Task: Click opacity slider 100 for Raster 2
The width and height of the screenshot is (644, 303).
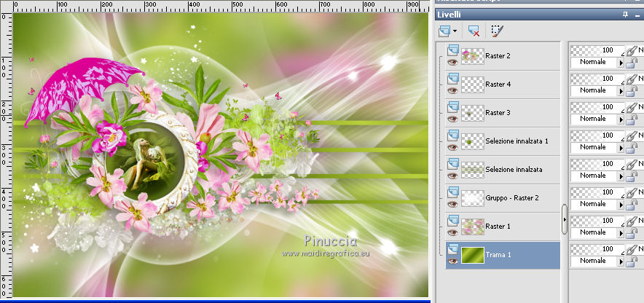Action: click(597, 50)
